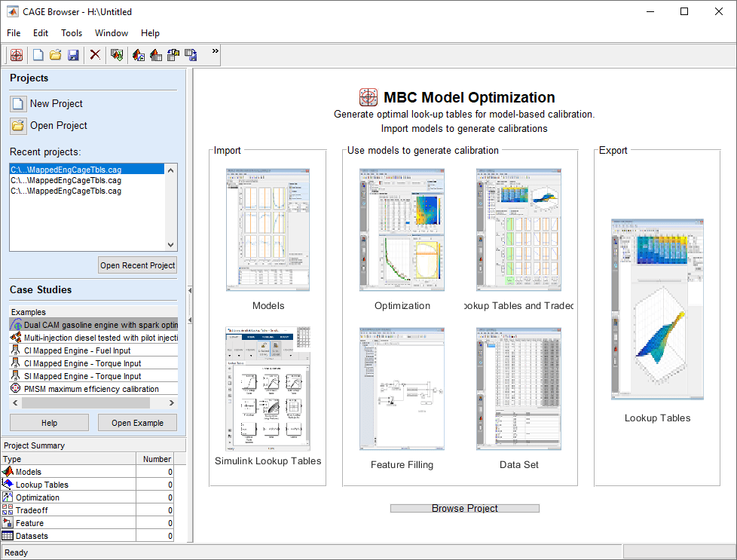This screenshot has width=737, height=560.
Task: Click the CAGE Browser title bar app icon
Action: pyautogui.click(x=13, y=12)
